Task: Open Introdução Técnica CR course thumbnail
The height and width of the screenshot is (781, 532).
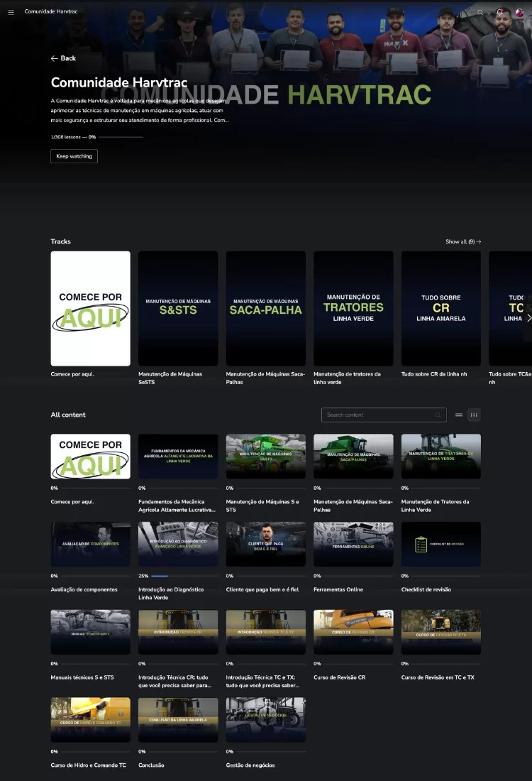Action: (x=178, y=632)
